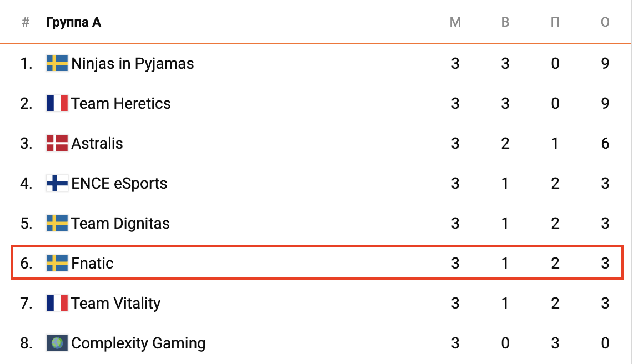Click the French flag beside Team Vitality

pos(57,303)
